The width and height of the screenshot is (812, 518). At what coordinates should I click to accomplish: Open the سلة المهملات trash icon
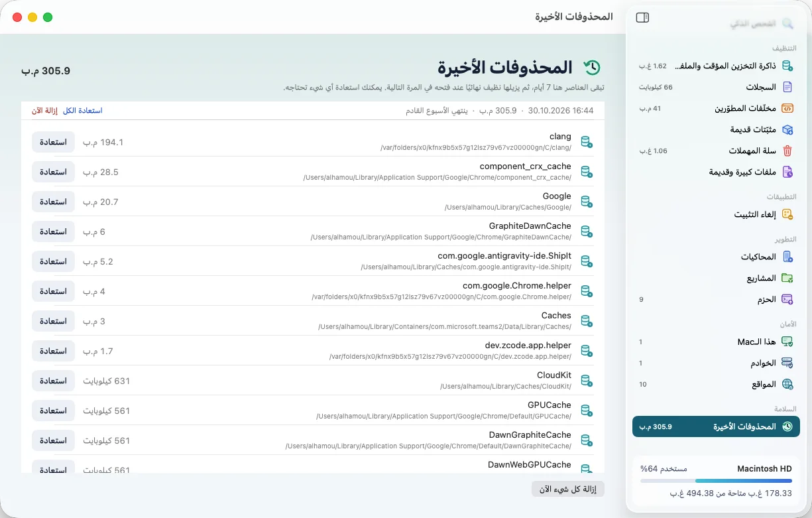787,151
